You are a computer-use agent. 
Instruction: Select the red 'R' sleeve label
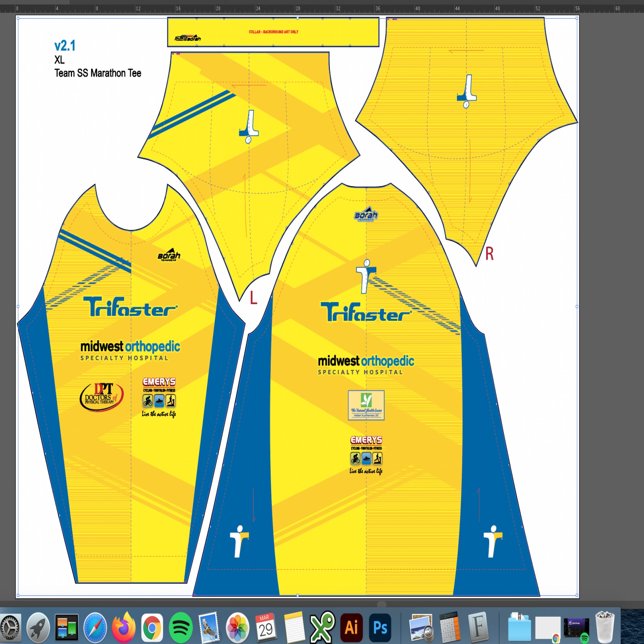pyautogui.click(x=489, y=254)
